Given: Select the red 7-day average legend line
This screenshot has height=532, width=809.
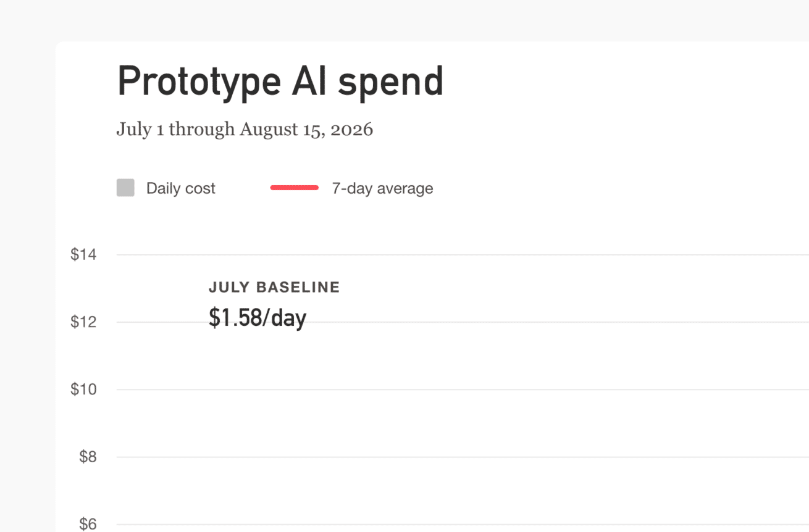Looking at the screenshot, I should click(x=295, y=188).
